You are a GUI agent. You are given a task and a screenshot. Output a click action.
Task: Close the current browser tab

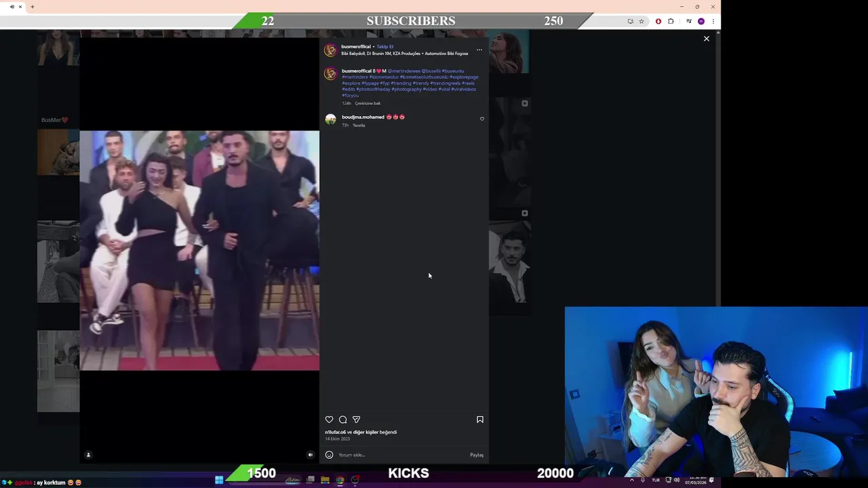click(x=20, y=7)
